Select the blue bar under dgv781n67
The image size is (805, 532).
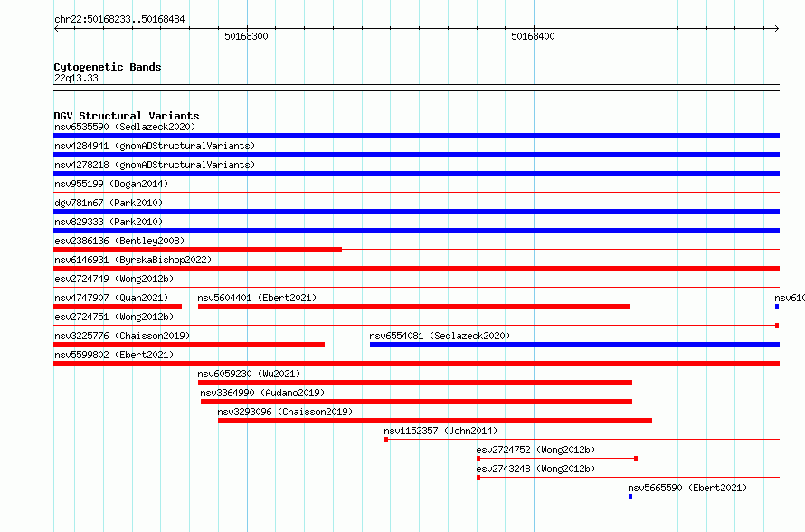tap(416, 212)
